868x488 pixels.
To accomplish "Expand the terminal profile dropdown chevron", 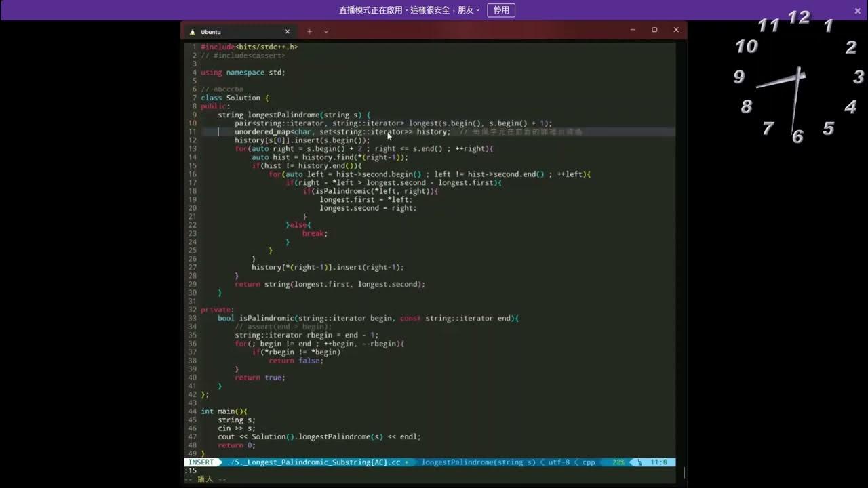I will pos(326,31).
